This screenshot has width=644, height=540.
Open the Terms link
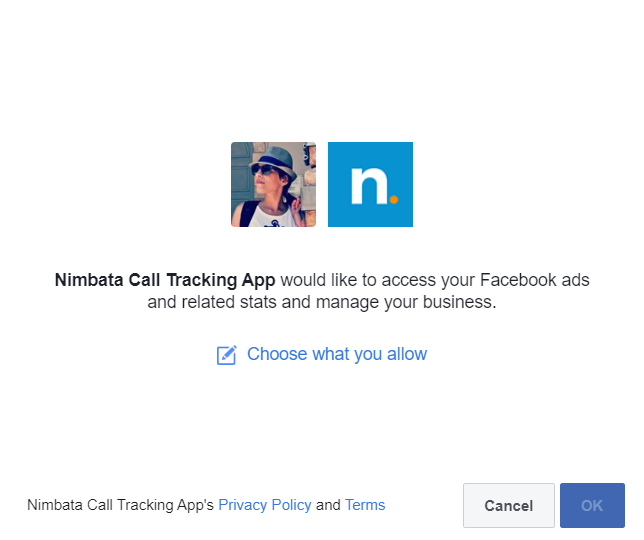point(365,505)
